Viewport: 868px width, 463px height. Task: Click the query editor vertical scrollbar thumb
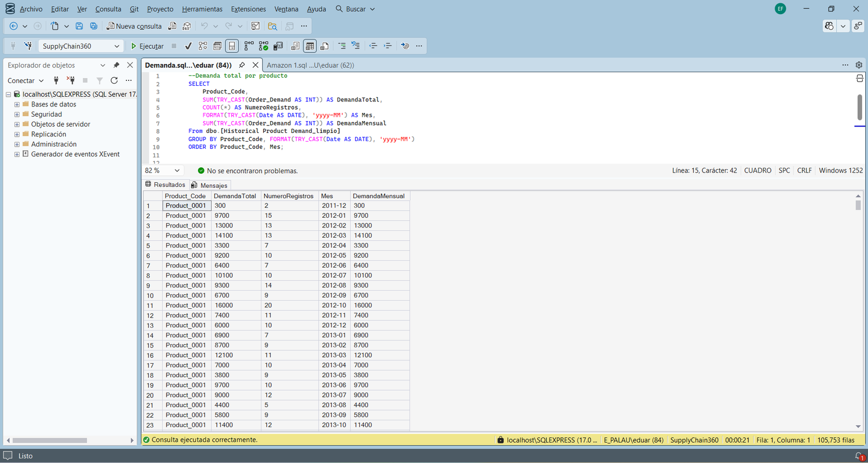click(x=860, y=107)
